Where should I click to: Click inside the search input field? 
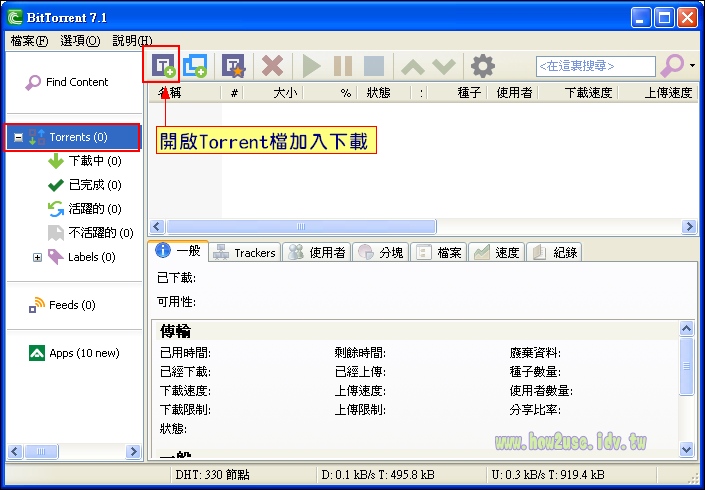coord(595,66)
